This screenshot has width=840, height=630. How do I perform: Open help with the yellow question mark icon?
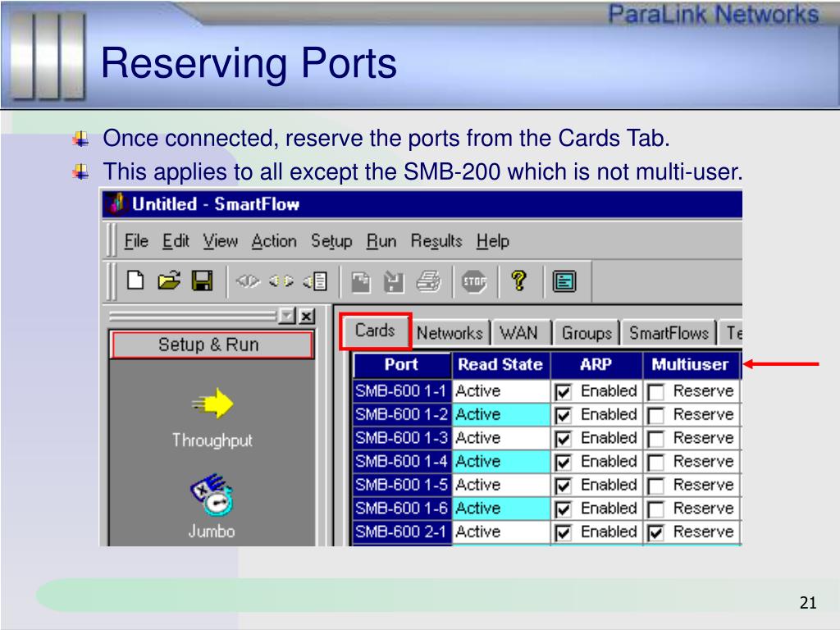[x=518, y=281]
